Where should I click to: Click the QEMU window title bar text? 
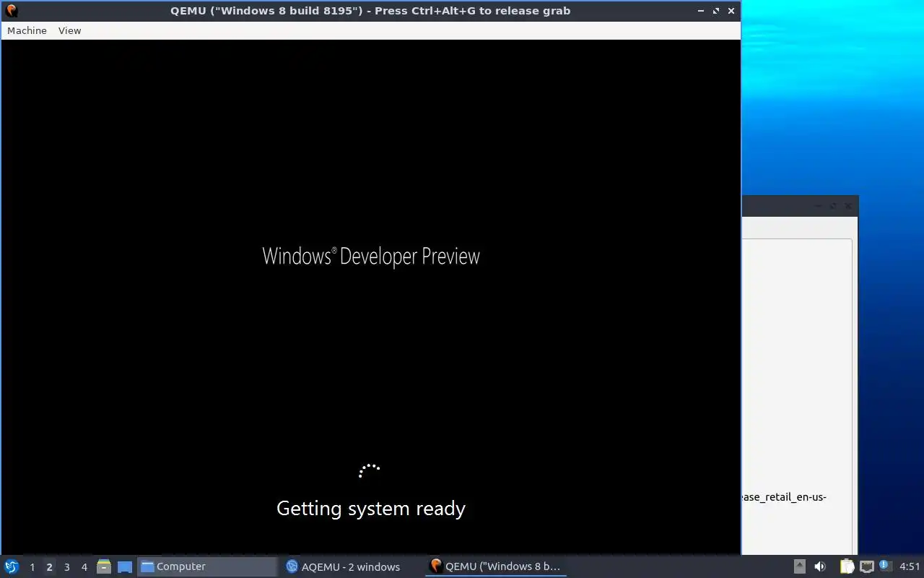[x=370, y=11]
